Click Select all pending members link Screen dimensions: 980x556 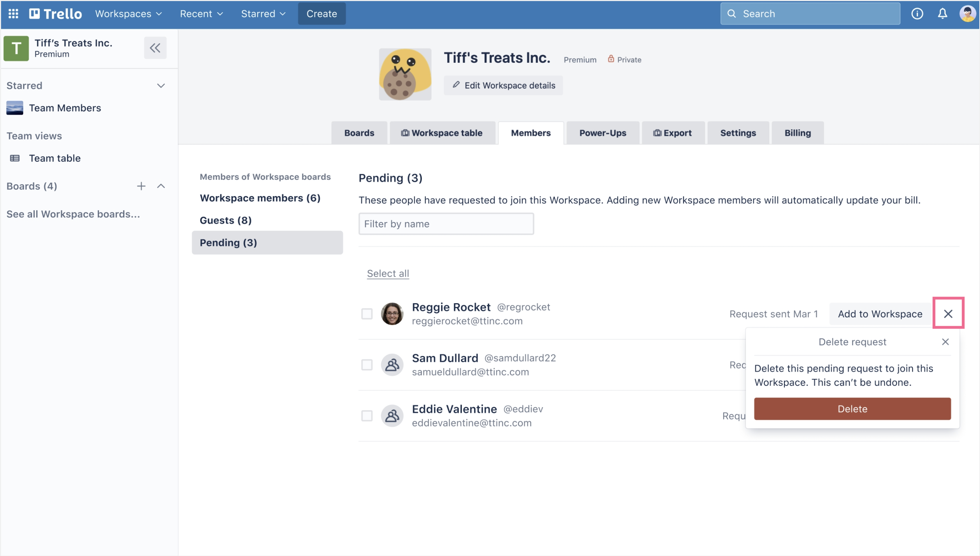tap(387, 273)
